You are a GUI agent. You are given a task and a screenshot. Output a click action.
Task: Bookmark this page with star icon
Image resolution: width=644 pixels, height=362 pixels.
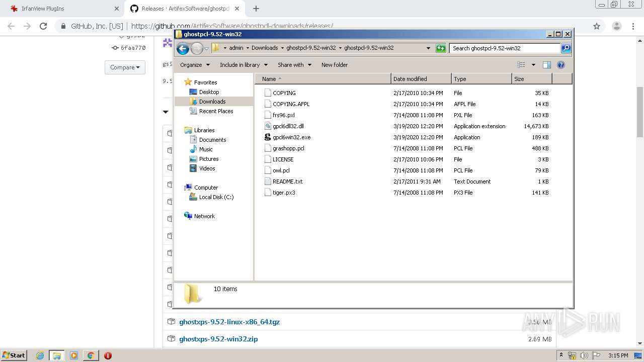click(597, 26)
